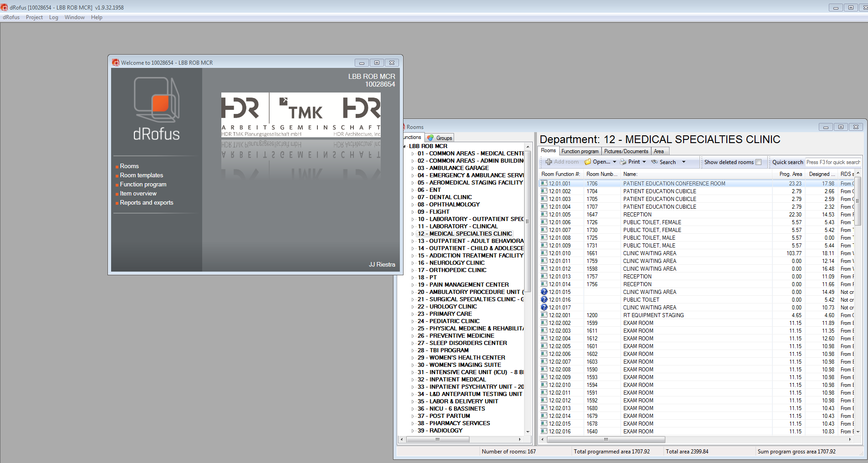Image resolution: width=868 pixels, height=463 pixels.
Task: Open Item overview link
Action: click(x=138, y=194)
